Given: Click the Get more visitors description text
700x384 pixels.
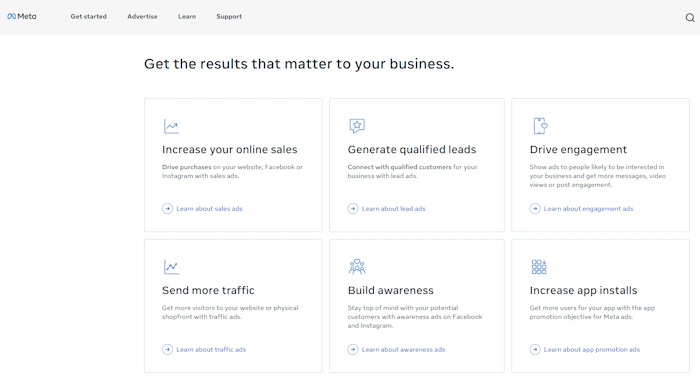Looking at the screenshot, I should coord(230,312).
